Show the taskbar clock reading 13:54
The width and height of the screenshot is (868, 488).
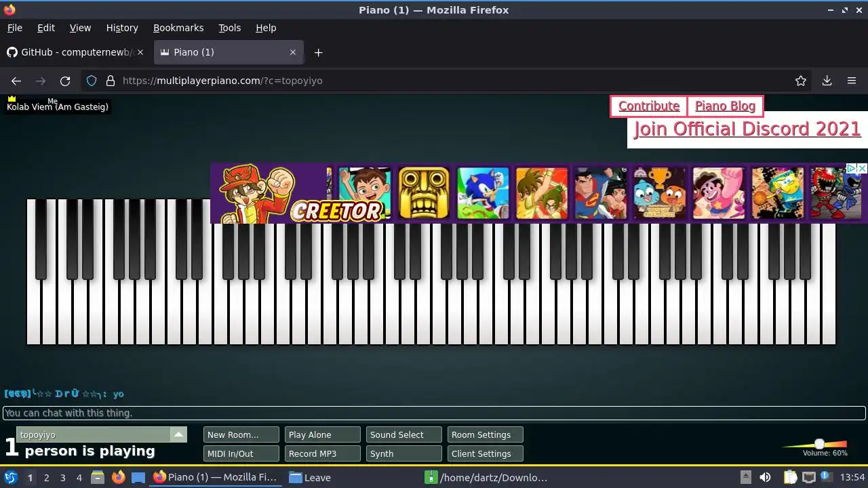(x=852, y=477)
